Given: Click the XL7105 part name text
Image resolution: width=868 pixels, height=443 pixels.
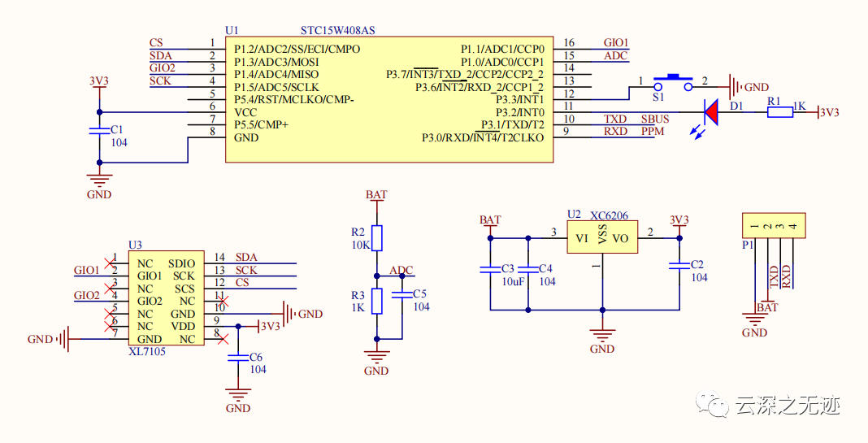Looking at the screenshot, I should point(146,352).
